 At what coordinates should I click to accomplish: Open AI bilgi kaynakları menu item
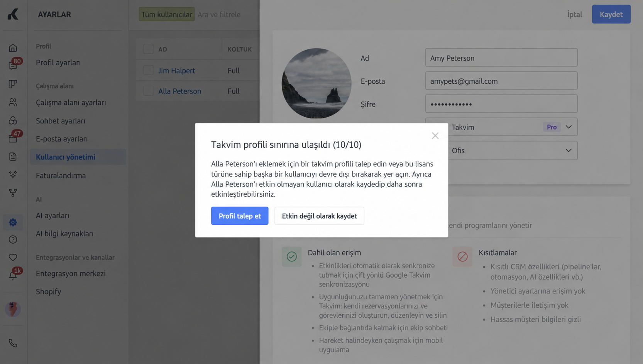coord(64,234)
